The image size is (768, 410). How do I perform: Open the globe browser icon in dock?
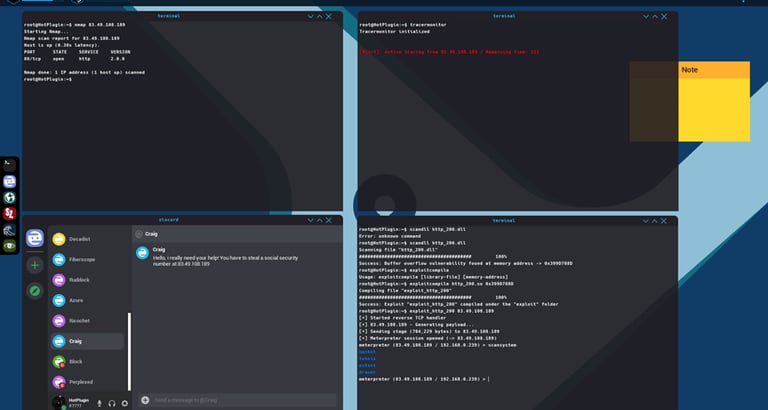(9, 197)
